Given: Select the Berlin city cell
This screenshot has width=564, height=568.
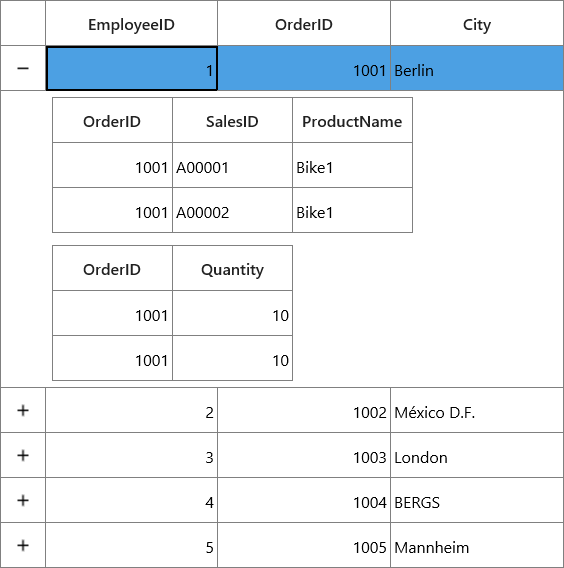Looking at the screenshot, I should tap(477, 68).
